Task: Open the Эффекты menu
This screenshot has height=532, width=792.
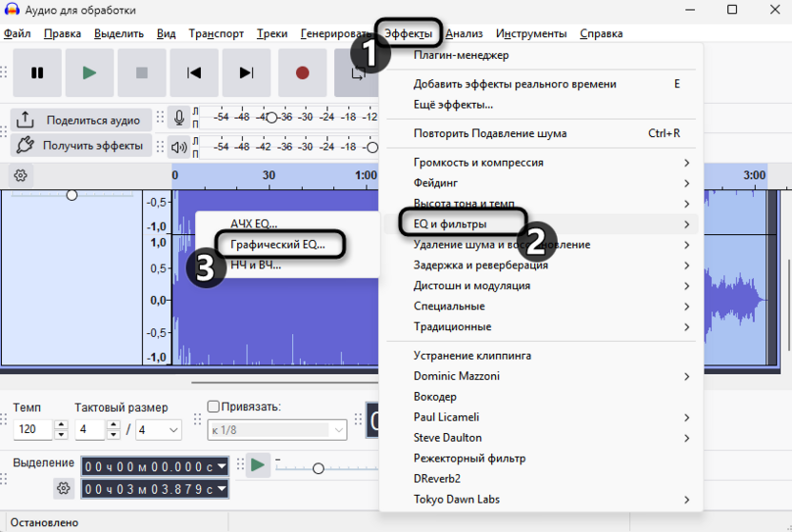Action: tap(408, 34)
